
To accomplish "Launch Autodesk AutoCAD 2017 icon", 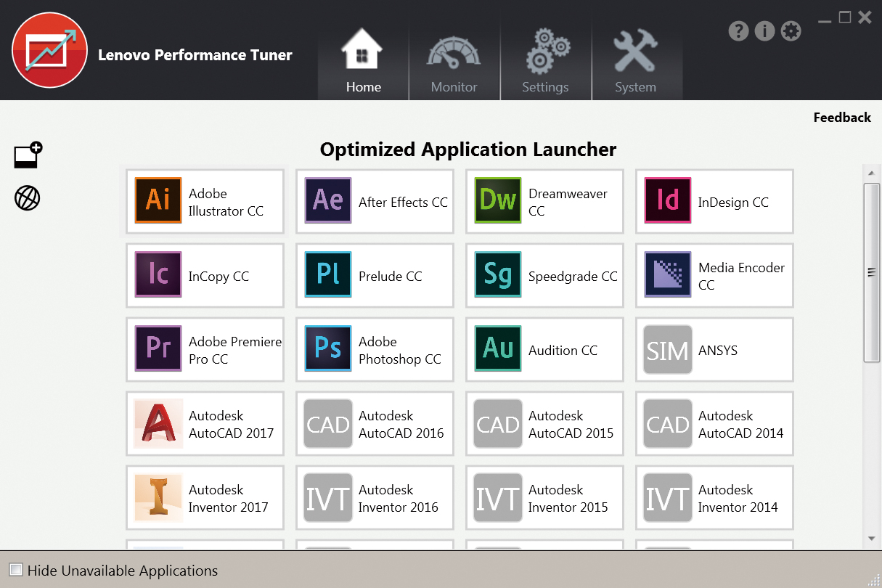I will pyautogui.click(x=158, y=424).
